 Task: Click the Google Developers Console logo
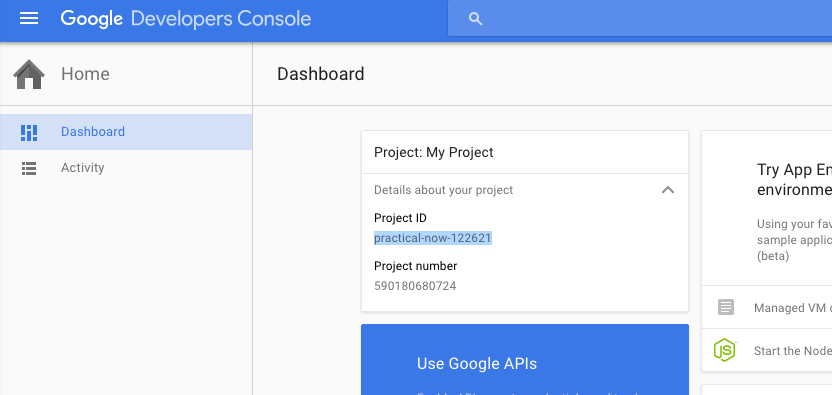(186, 19)
